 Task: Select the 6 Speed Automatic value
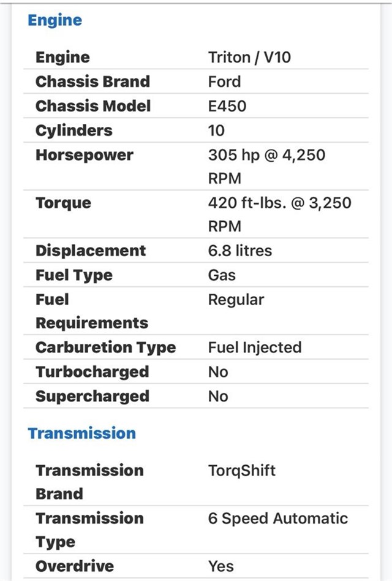pos(278,518)
